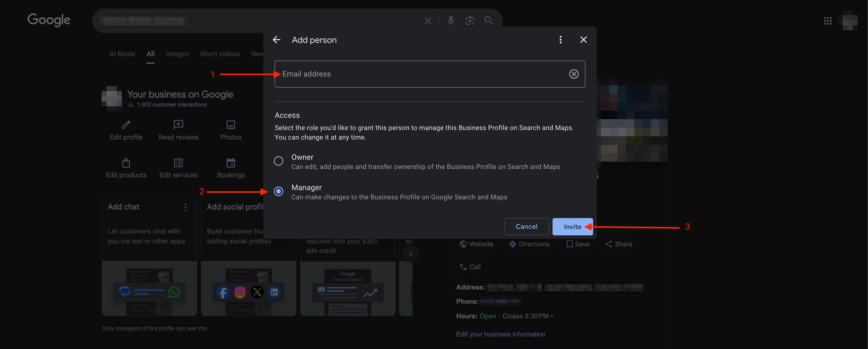Open the three-dot menu in Add person dialog
The height and width of the screenshot is (349, 868).
pos(560,40)
